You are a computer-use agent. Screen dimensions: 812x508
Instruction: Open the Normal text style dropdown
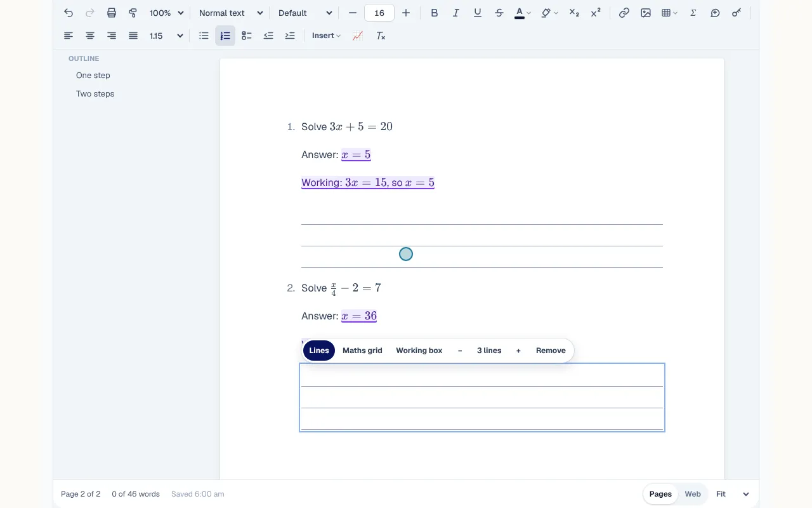point(230,13)
